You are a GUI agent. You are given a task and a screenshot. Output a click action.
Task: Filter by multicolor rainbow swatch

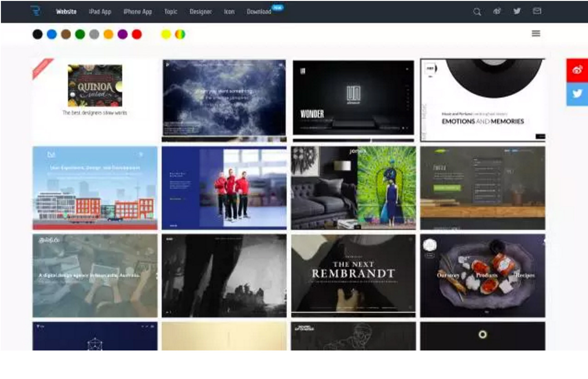pyautogui.click(x=180, y=34)
